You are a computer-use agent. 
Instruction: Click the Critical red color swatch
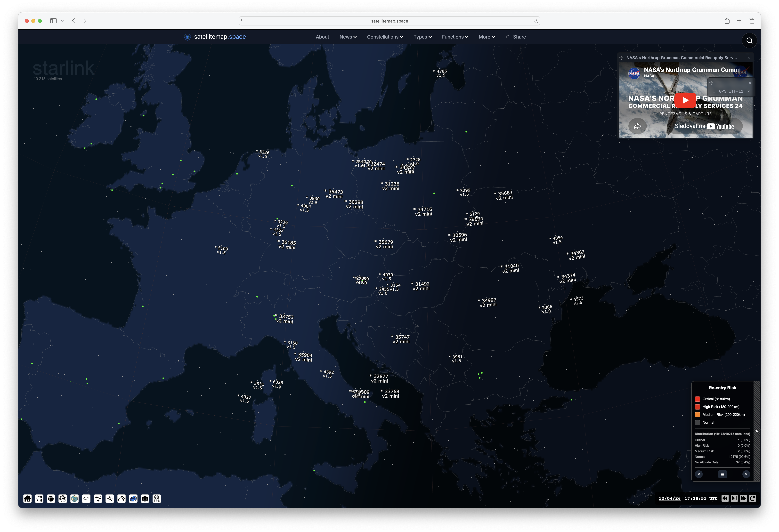pos(698,399)
